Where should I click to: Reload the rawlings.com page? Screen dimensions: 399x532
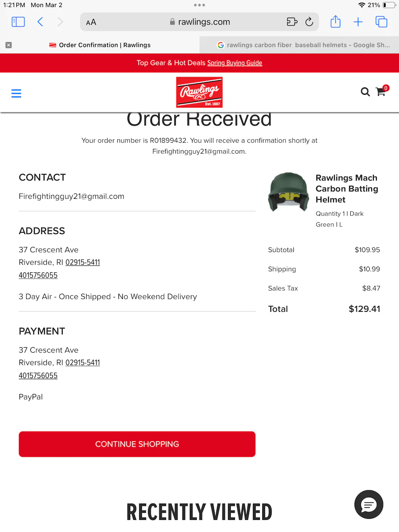(x=309, y=22)
